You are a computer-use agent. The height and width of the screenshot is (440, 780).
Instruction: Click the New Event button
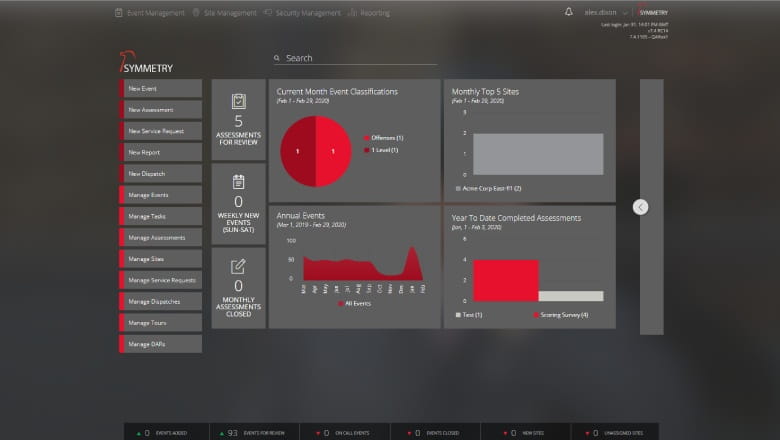pos(160,89)
